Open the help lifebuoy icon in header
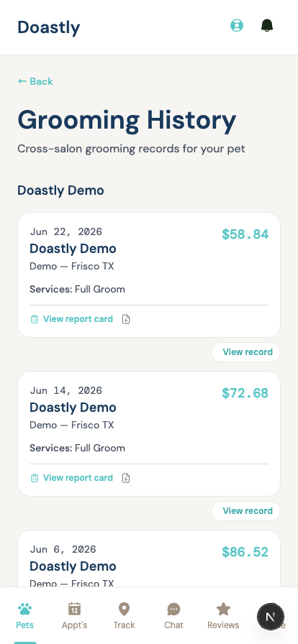Screen dimensions: 298x644 pos(237,25)
